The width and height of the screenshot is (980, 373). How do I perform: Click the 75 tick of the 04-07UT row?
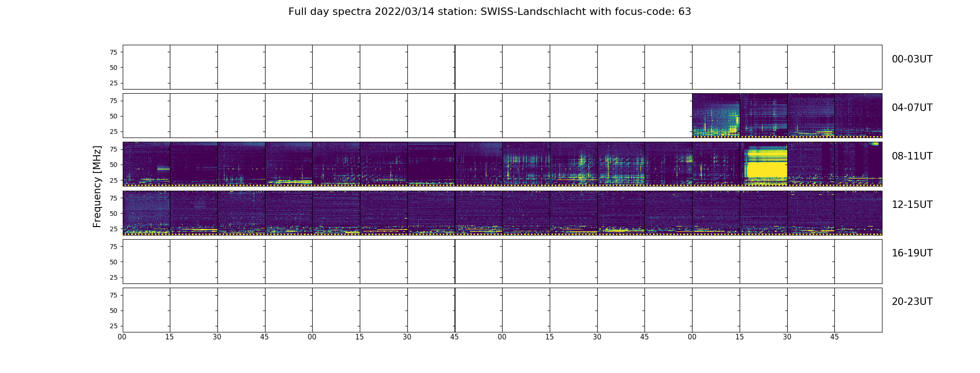point(113,101)
